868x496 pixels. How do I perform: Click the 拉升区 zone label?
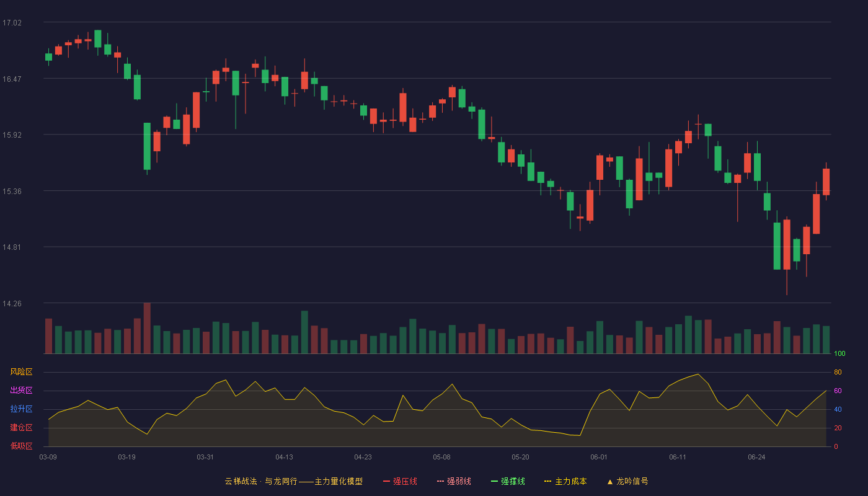coord(21,409)
